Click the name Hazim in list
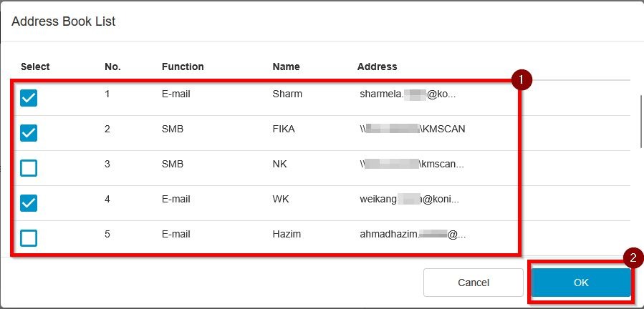Screen dimensions: 644x309 pyautogui.click(x=287, y=233)
